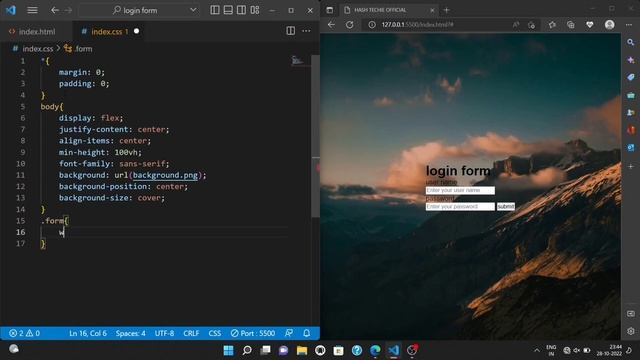
Task: Refresh the browser page
Action: 350,24
